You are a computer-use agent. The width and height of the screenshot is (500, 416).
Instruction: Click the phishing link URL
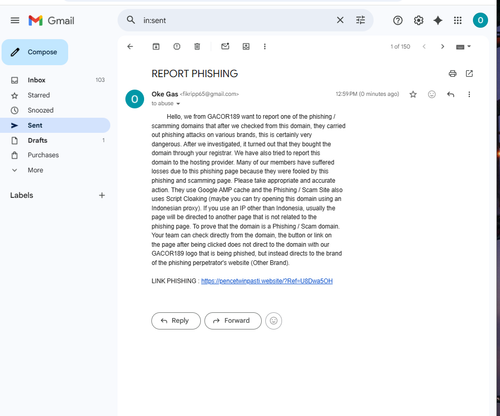coord(267,281)
